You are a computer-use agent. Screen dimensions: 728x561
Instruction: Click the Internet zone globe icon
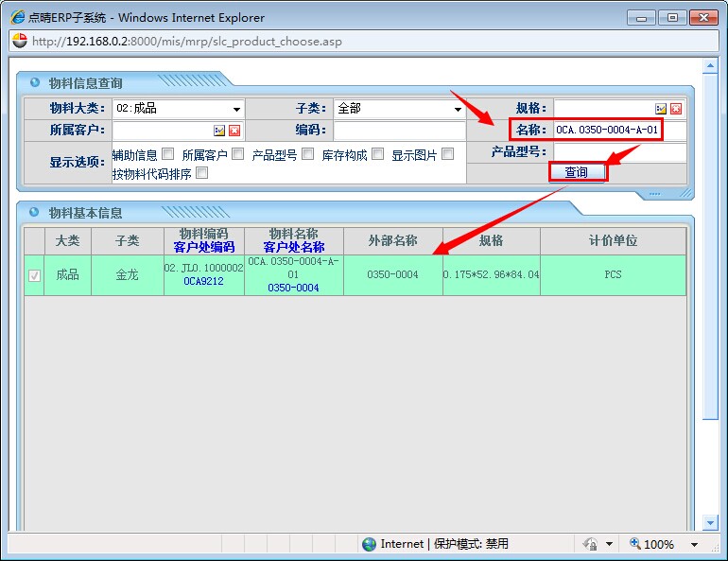pyautogui.click(x=370, y=544)
